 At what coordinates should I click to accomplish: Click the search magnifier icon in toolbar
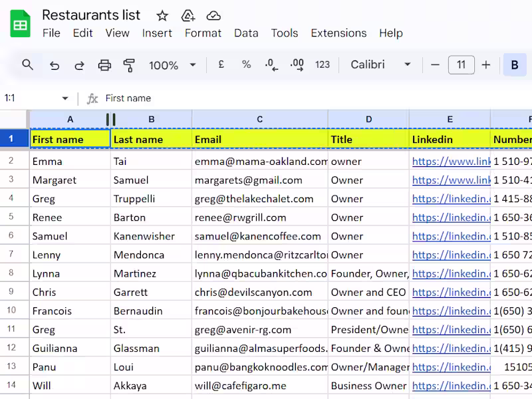(27, 65)
